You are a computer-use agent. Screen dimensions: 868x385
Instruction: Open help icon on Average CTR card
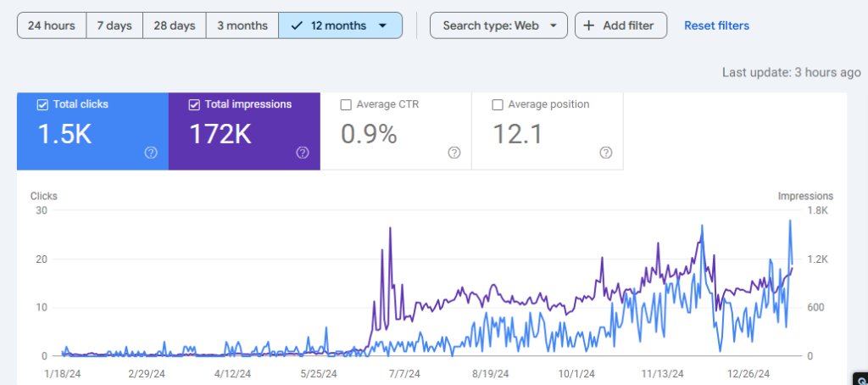tap(454, 153)
